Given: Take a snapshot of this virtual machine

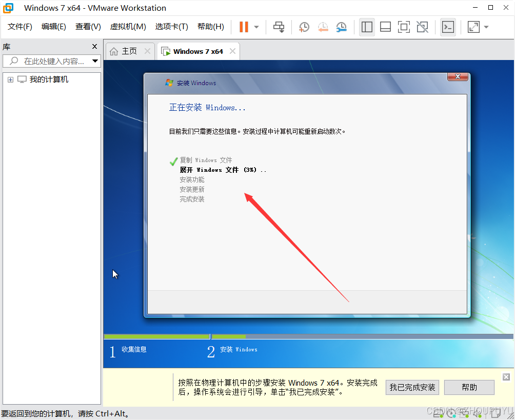Looking at the screenshot, I should 304,27.
